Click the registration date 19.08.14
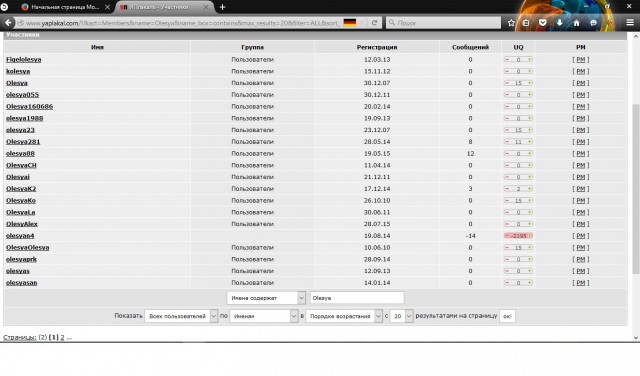The width and height of the screenshot is (640, 376). point(377,236)
